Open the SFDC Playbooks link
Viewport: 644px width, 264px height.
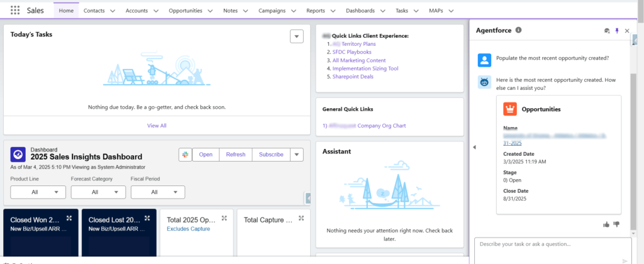[x=352, y=52]
